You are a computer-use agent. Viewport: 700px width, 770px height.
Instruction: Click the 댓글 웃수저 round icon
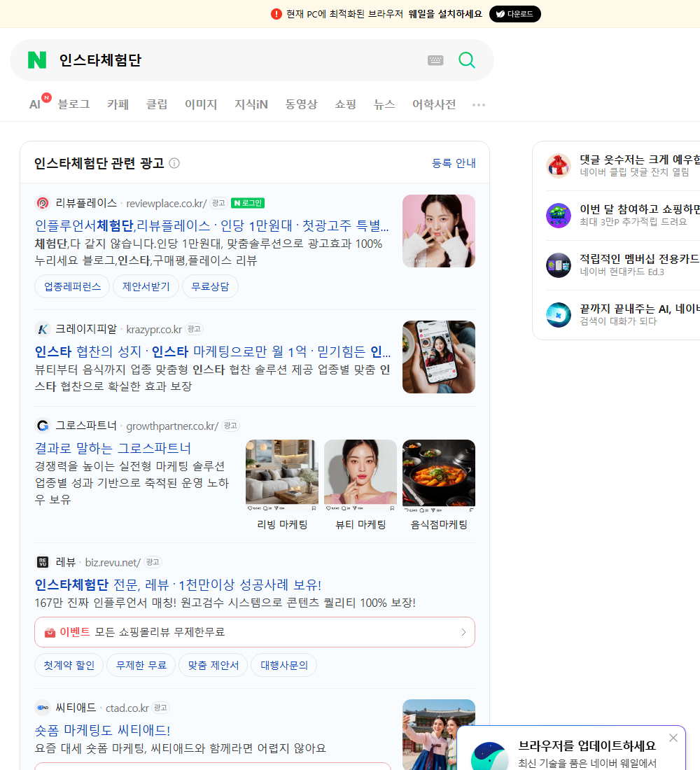click(559, 165)
